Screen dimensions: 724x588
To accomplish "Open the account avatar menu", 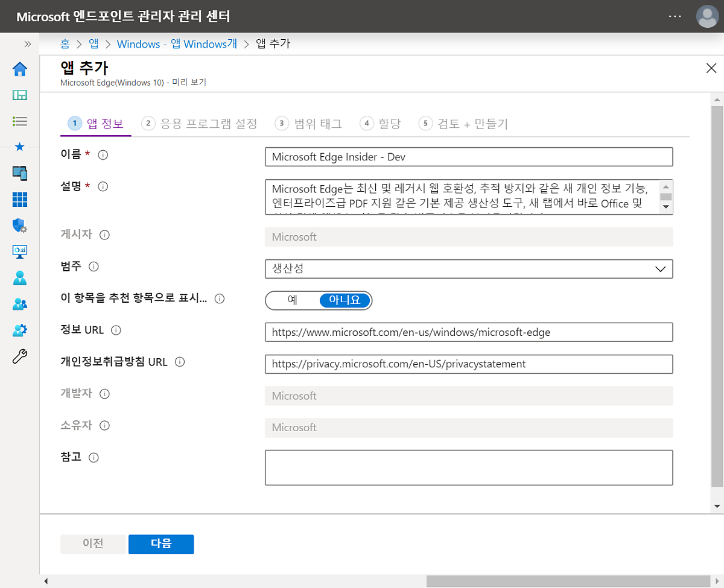I will coord(707,16).
